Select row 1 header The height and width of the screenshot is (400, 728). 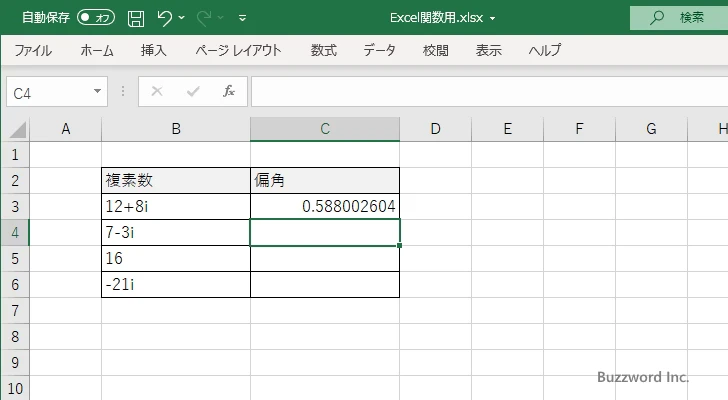[x=15, y=155]
